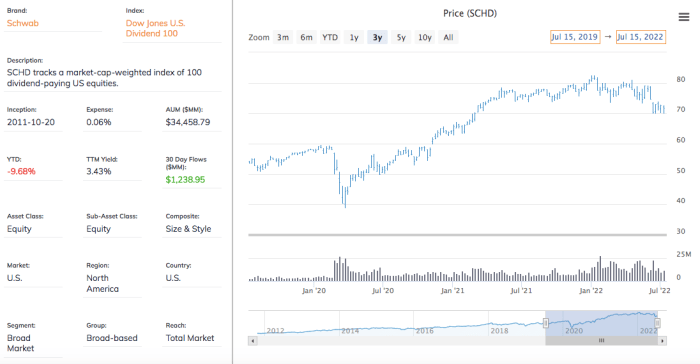Click the Segment value Broad Market

click(20, 343)
